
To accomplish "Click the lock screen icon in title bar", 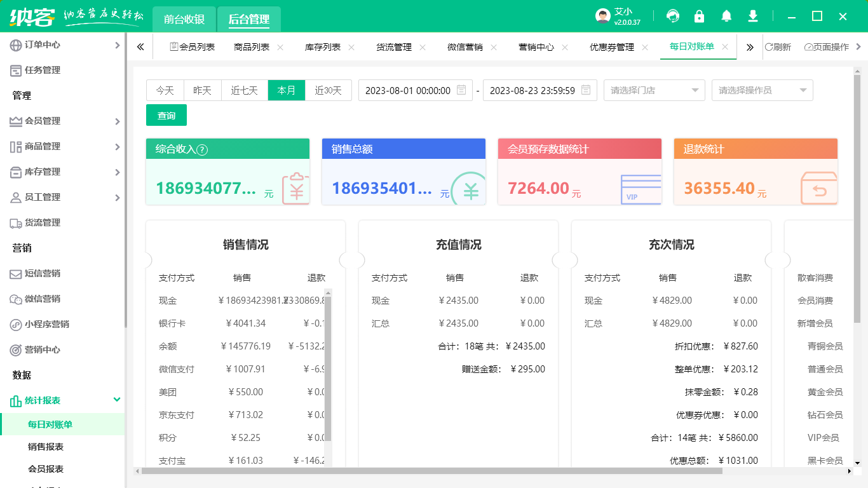I will click(x=699, y=16).
